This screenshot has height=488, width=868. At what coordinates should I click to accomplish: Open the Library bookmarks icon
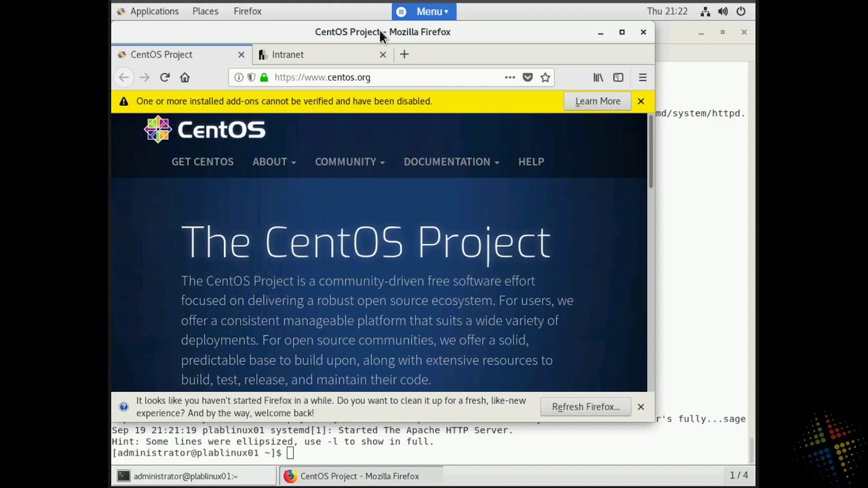point(598,77)
